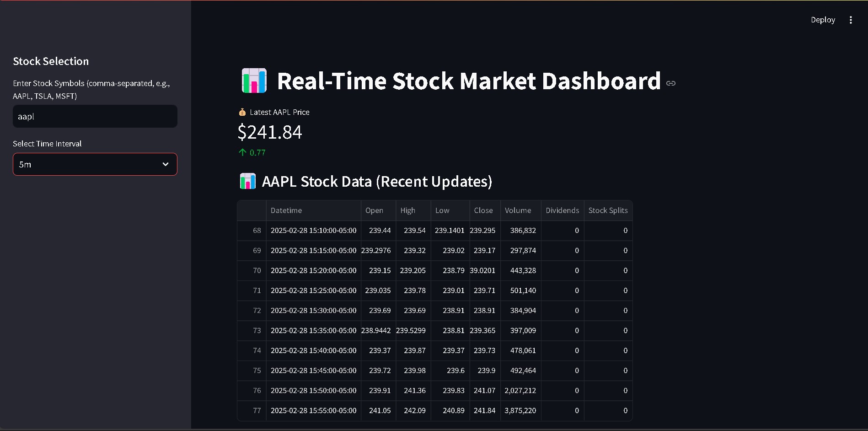Click the heading anchor link icon
868x431 pixels.
pos(671,83)
